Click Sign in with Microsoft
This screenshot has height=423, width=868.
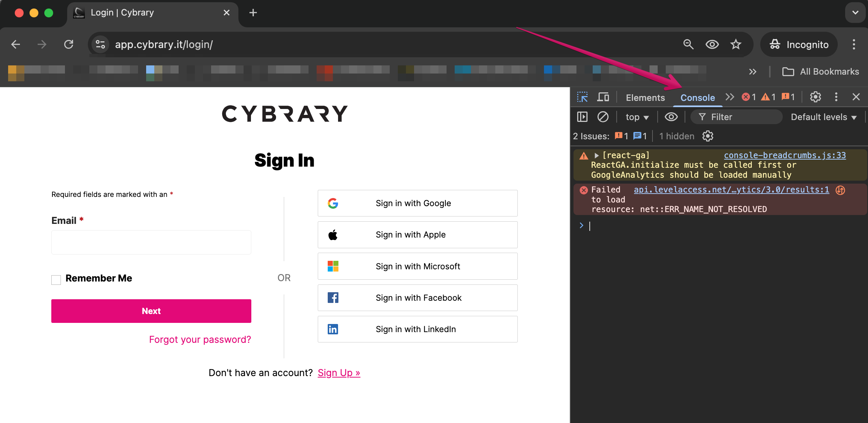[x=417, y=266]
